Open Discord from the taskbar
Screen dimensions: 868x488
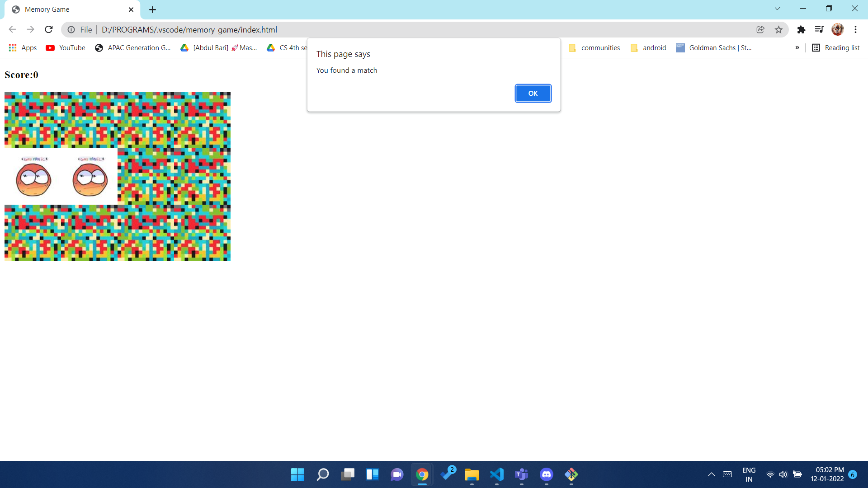546,474
